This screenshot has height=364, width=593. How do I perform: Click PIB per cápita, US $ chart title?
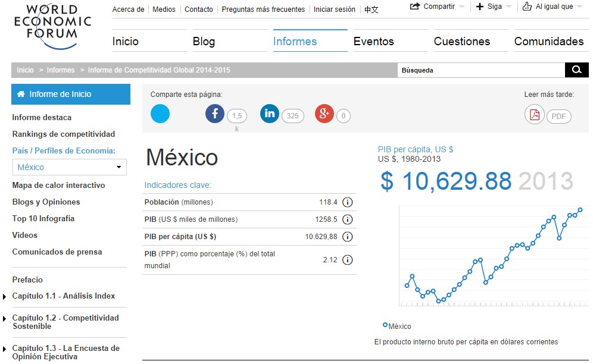click(415, 149)
